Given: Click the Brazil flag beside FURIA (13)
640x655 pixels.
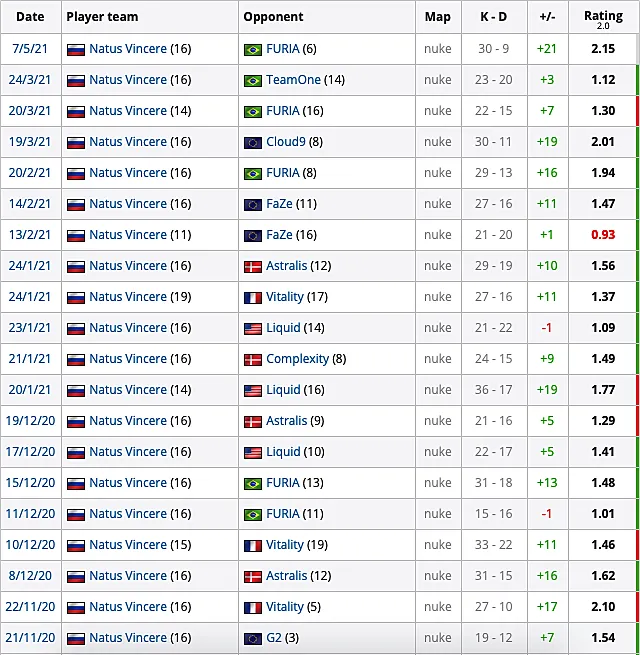Looking at the screenshot, I should pos(253,484).
